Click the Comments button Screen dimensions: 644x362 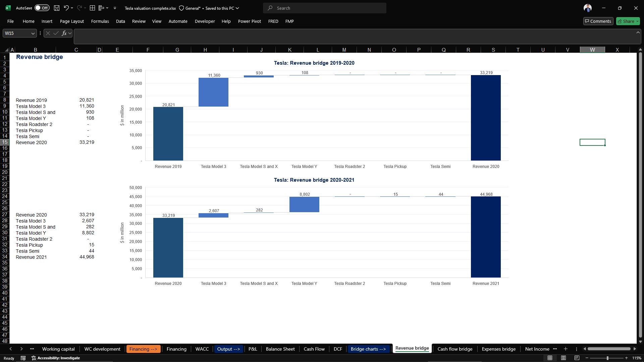click(598, 21)
